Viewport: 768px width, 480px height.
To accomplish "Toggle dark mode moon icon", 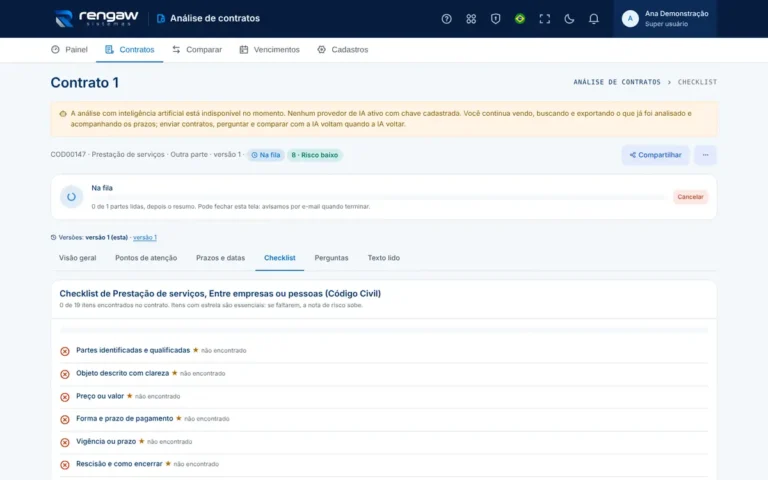I will pyautogui.click(x=569, y=19).
